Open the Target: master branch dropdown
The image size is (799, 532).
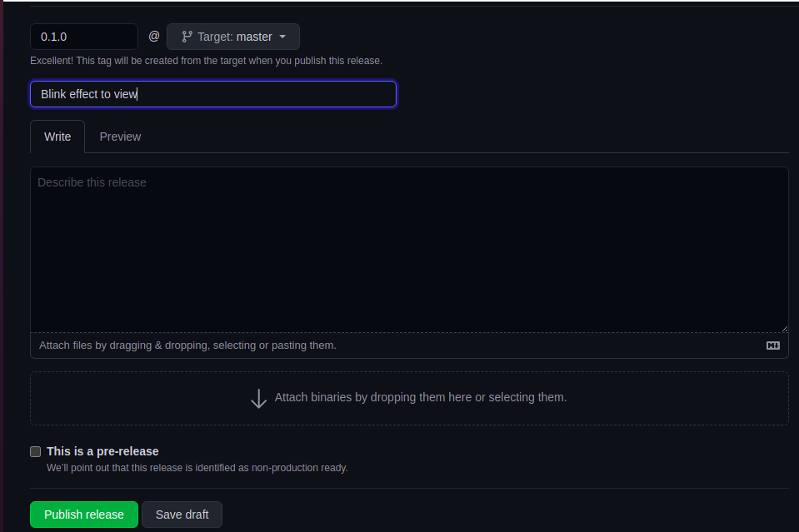(x=233, y=37)
